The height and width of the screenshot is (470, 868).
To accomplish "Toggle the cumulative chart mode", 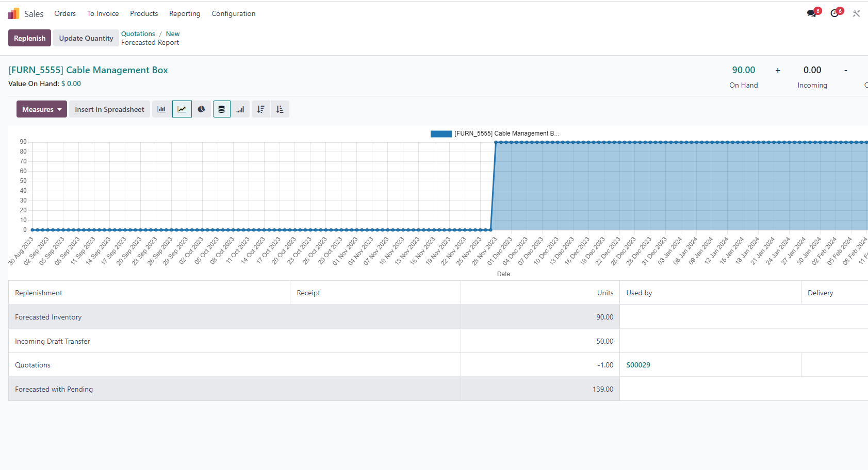I will click(x=240, y=109).
